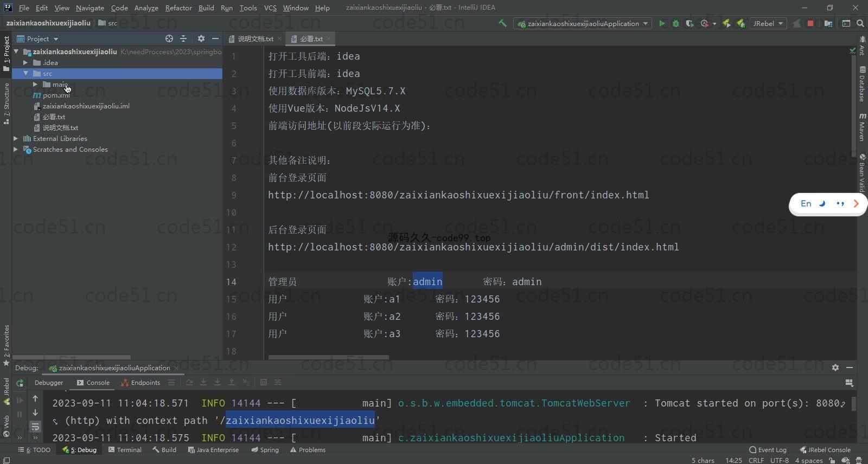Click the Debug with JRebel rocket icon
This screenshot has height=464, width=868.
coord(741,23)
